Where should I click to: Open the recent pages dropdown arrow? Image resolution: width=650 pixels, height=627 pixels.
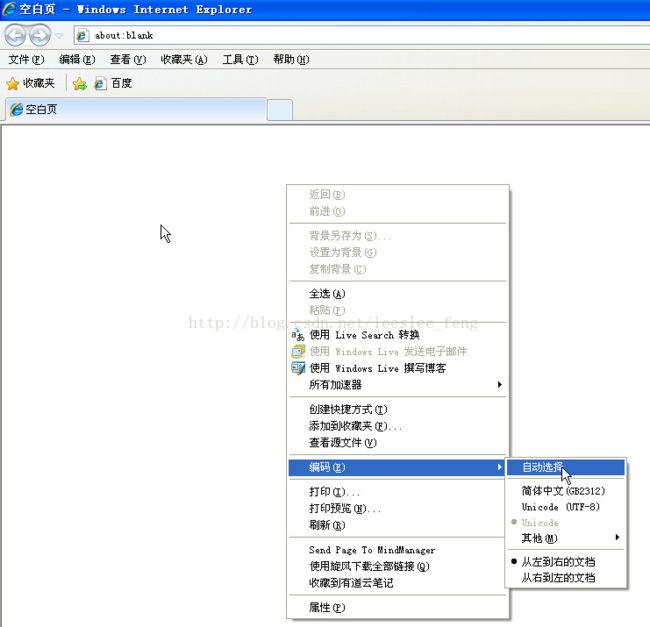[59, 36]
